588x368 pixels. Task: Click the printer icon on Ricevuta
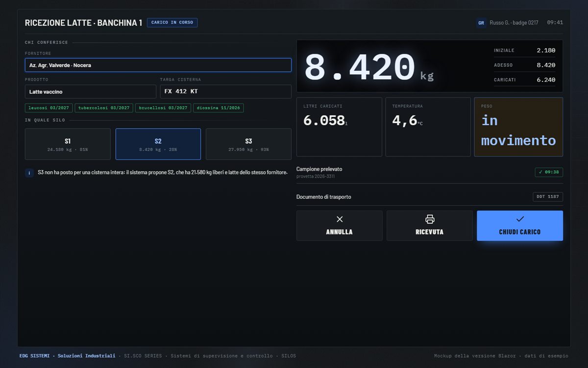click(430, 219)
